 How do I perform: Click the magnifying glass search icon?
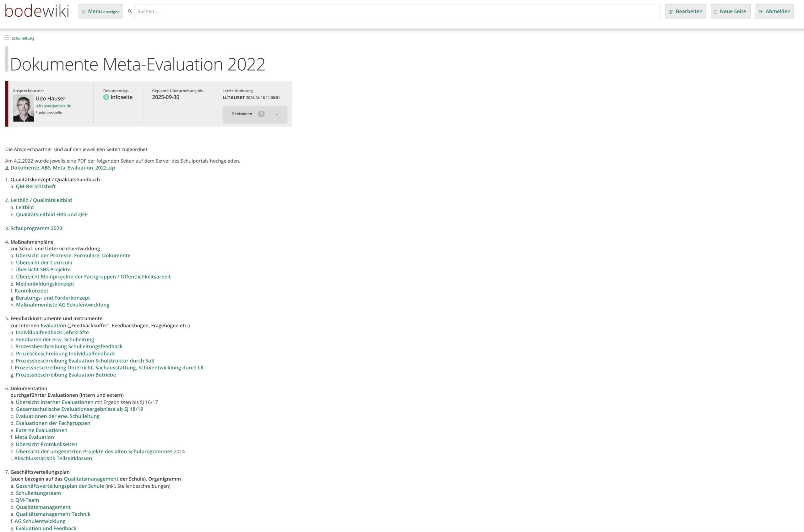130,11
